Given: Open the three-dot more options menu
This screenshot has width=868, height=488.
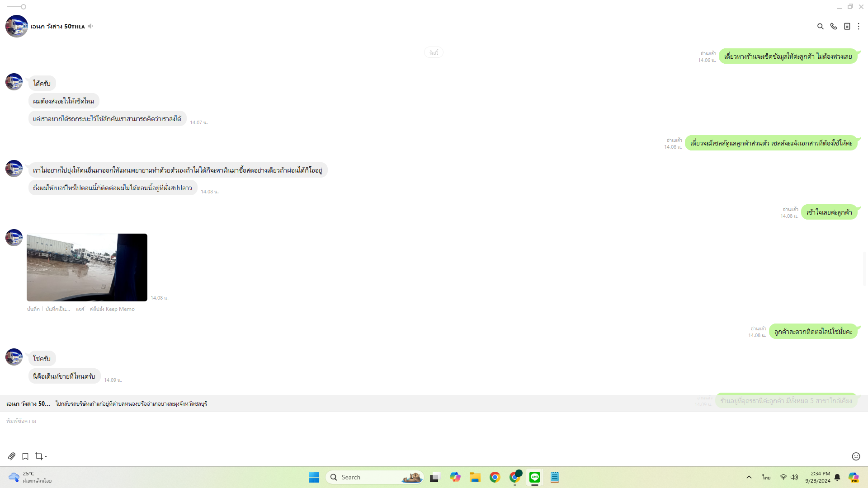Looking at the screenshot, I should click(x=859, y=26).
